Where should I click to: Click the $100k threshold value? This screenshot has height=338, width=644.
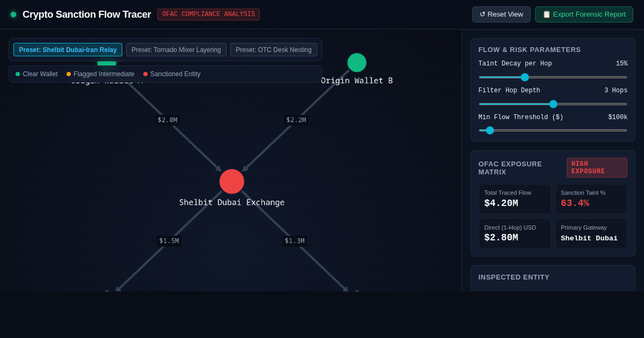tap(618, 117)
